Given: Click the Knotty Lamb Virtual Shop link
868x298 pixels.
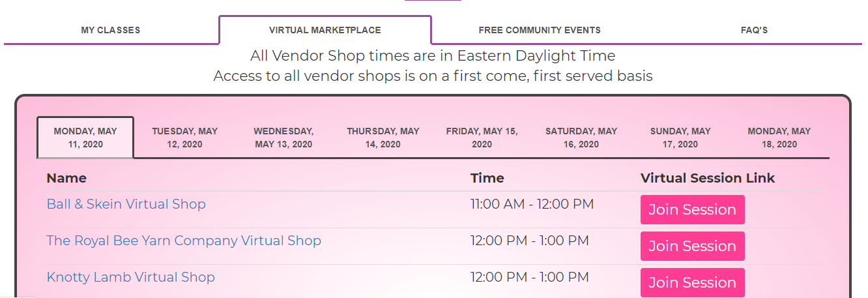Looking at the screenshot, I should pos(130,277).
